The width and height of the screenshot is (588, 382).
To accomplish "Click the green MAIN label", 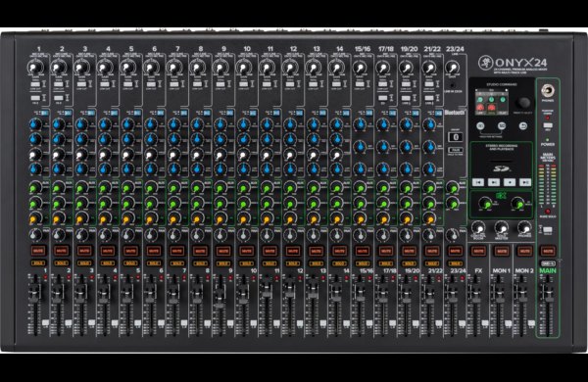I will click(548, 270).
